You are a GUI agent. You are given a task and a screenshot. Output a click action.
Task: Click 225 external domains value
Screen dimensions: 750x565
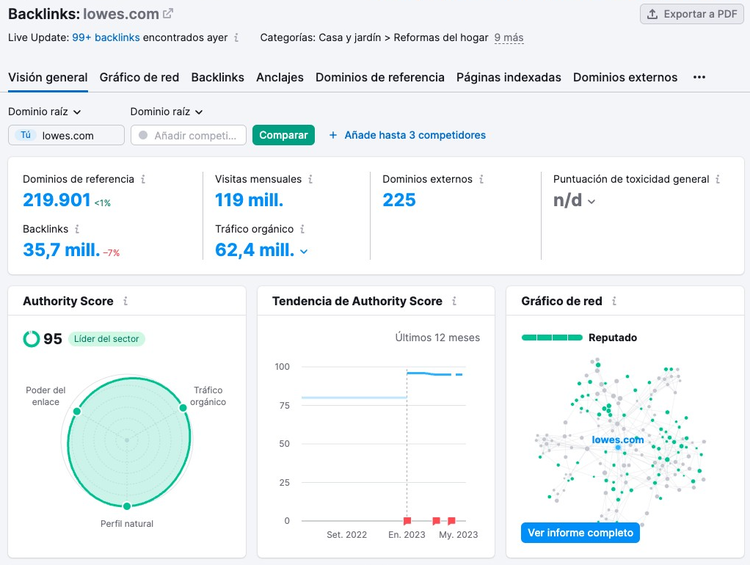click(x=399, y=200)
